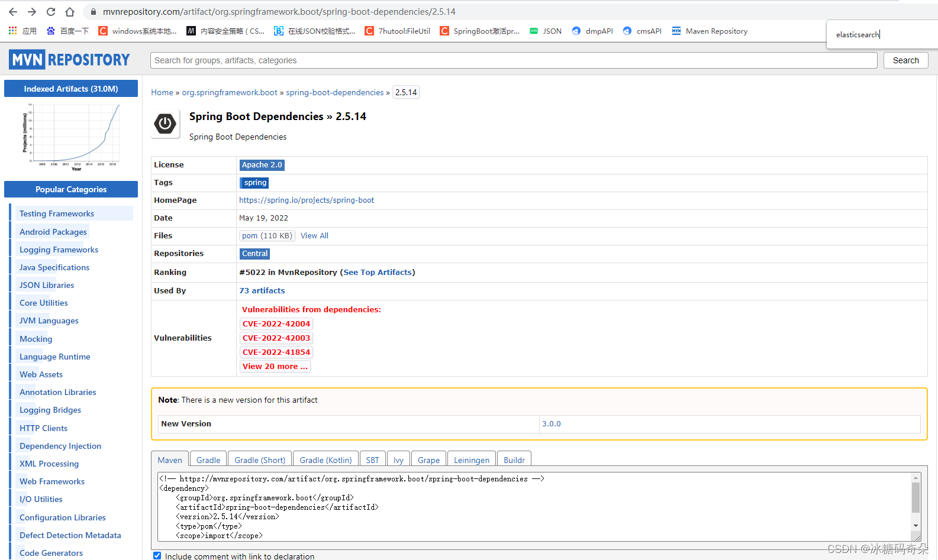Open the apps grid bookmark icon
Viewport: 938px width, 560px height.
coord(12,31)
